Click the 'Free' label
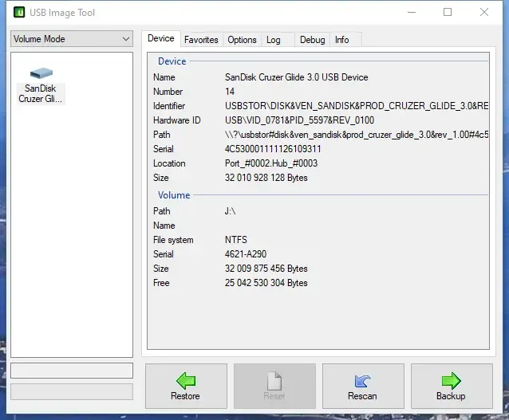The image size is (509, 420). pyautogui.click(x=161, y=283)
